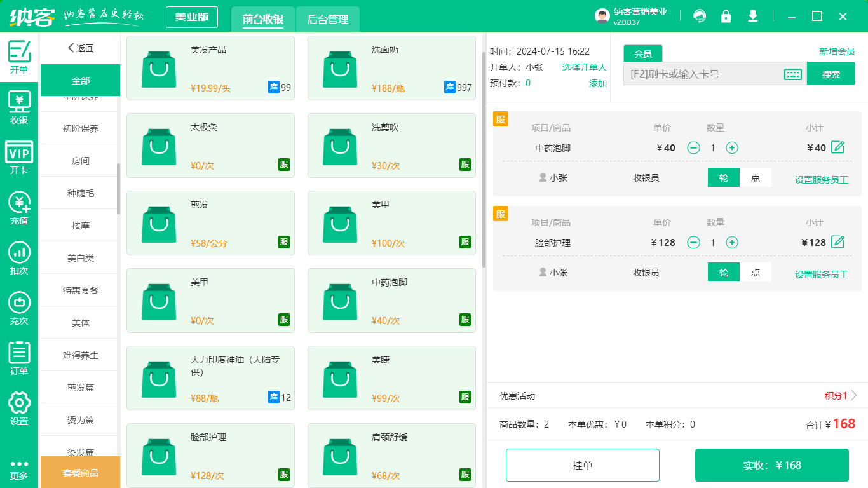Open the 订单 orders panel
This screenshot has width=868, height=488.
[19, 359]
